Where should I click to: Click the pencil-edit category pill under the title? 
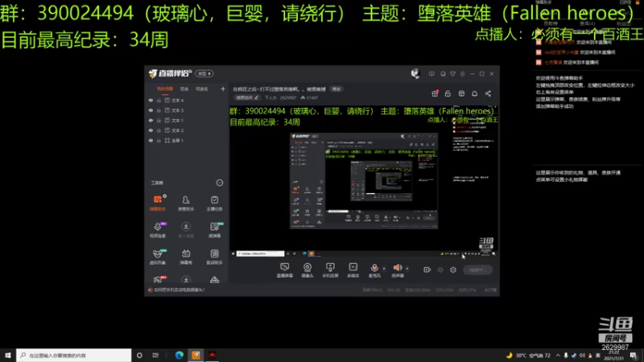pyautogui.click(x=247, y=97)
